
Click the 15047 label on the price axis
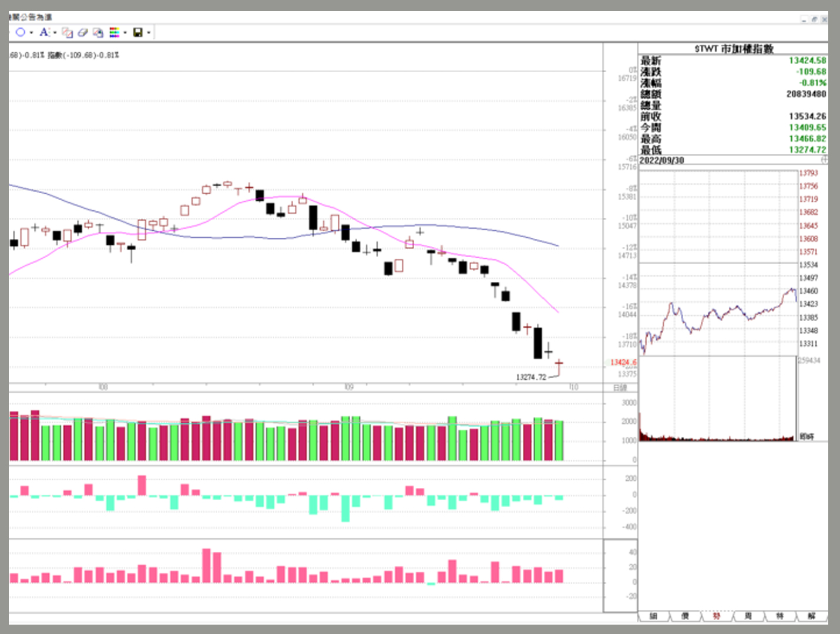pyautogui.click(x=627, y=226)
